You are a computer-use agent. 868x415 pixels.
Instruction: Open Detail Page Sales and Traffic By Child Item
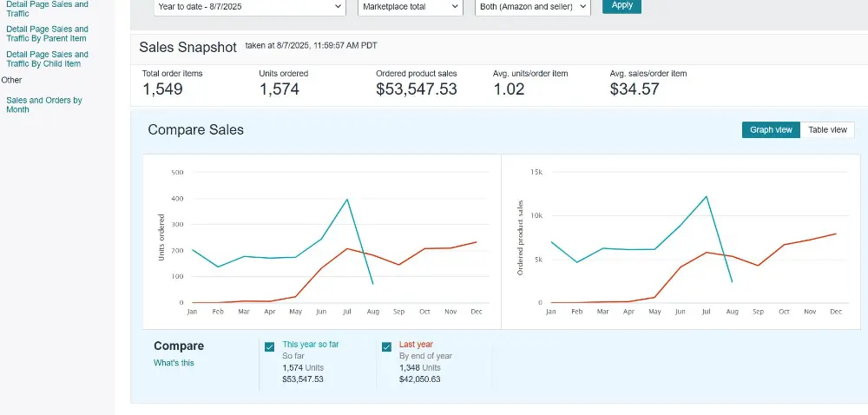point(47,59)
